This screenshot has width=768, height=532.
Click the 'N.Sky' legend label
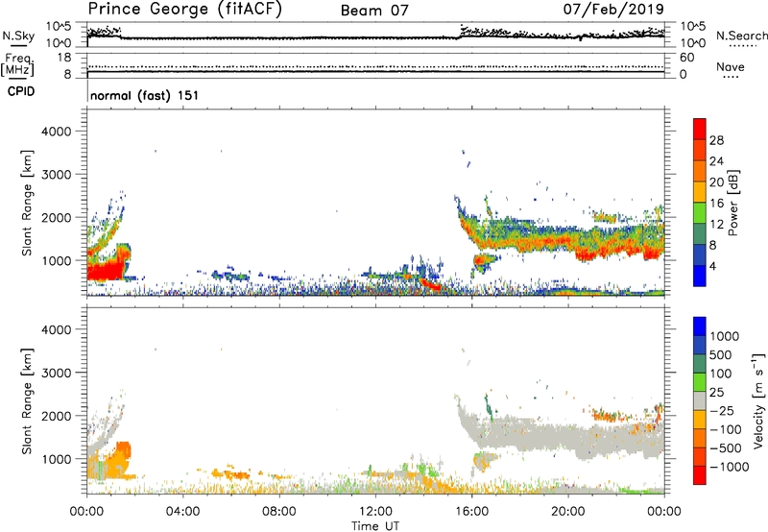pyautogui.click(x=18, y=36)
